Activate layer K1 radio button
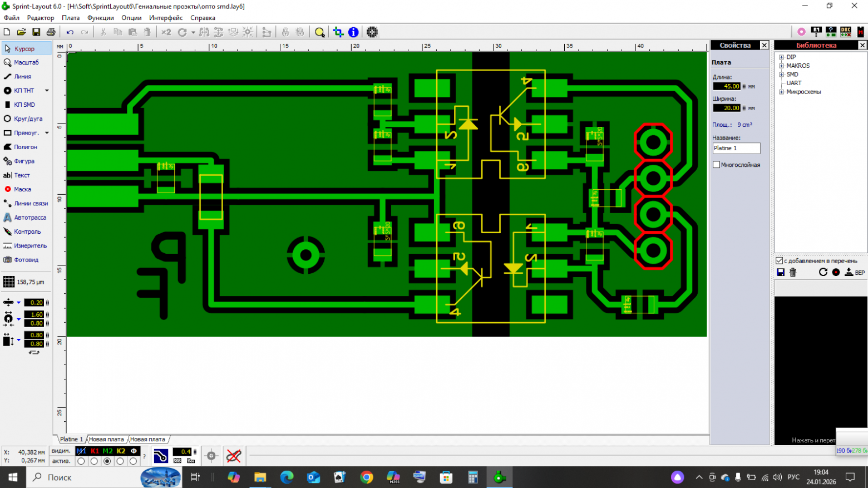This screenshot has height=488, width=868. 94,461
